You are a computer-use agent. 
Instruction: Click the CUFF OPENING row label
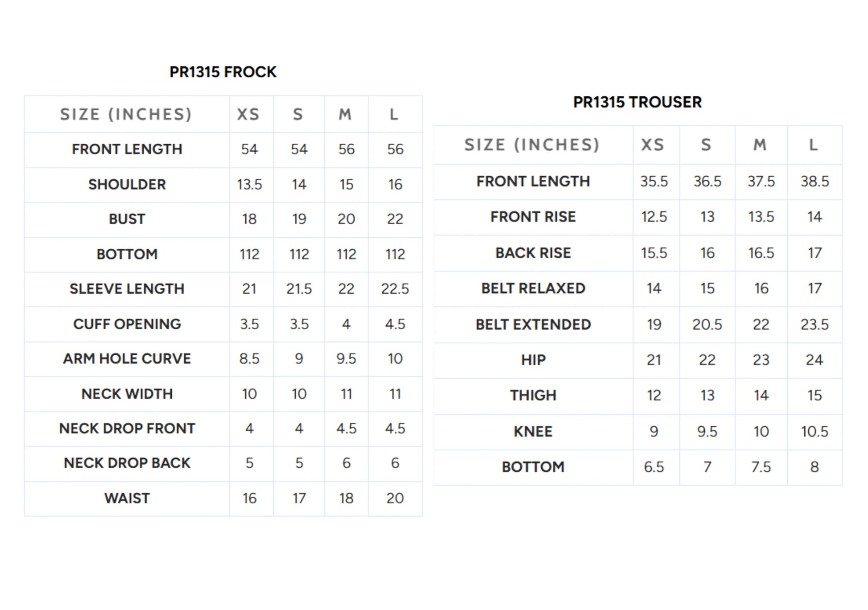click(127, 324)
